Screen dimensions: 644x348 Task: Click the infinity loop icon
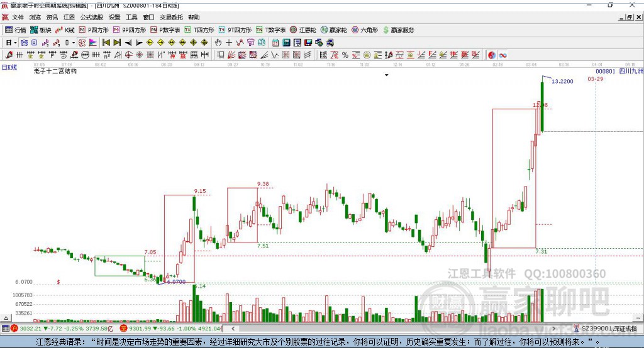[502, 55]
